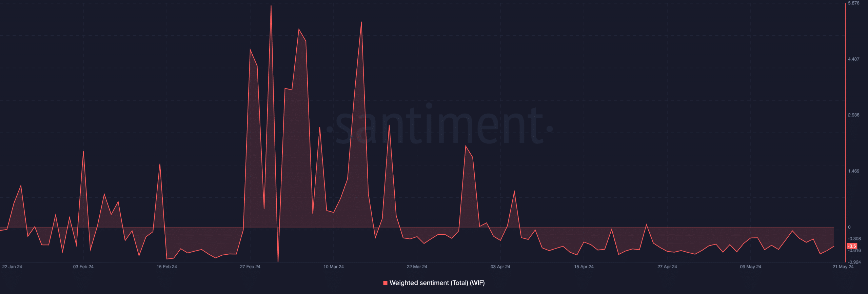The image size is (868, 294).
Task: Click the red -0.5 current value badge
Action: point(852,246)
